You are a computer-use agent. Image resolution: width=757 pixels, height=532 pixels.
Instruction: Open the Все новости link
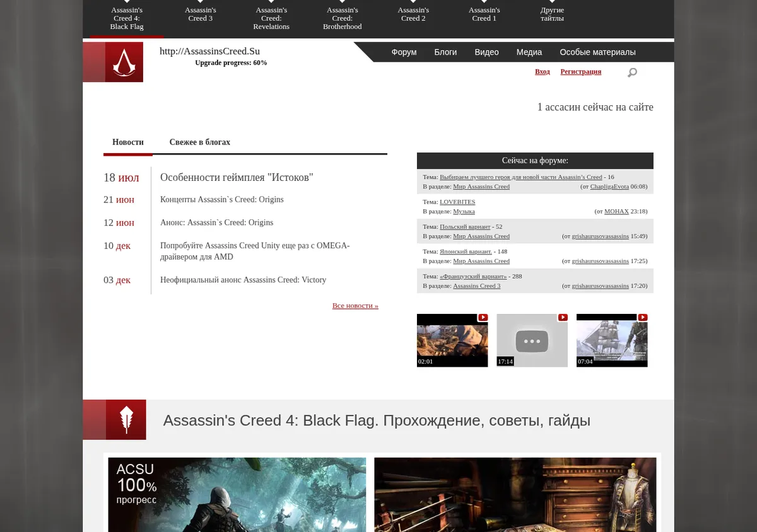click(x=355, y=306)
